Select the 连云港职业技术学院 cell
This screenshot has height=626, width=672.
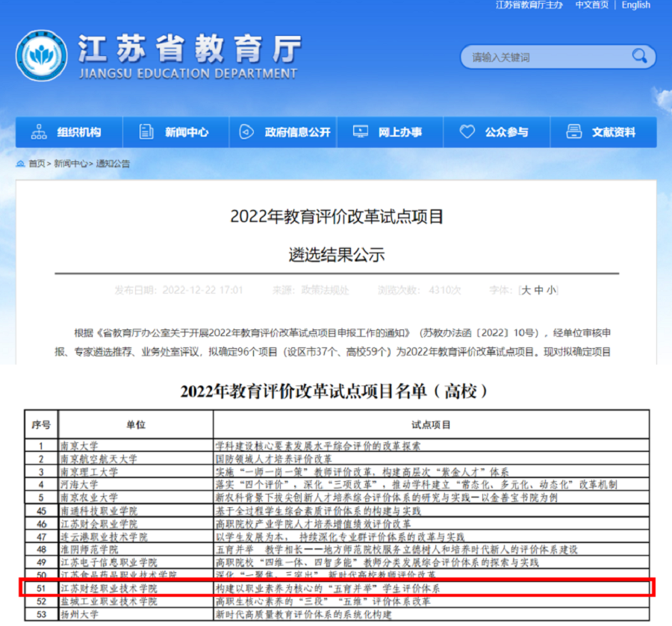[x=136, y=536]
